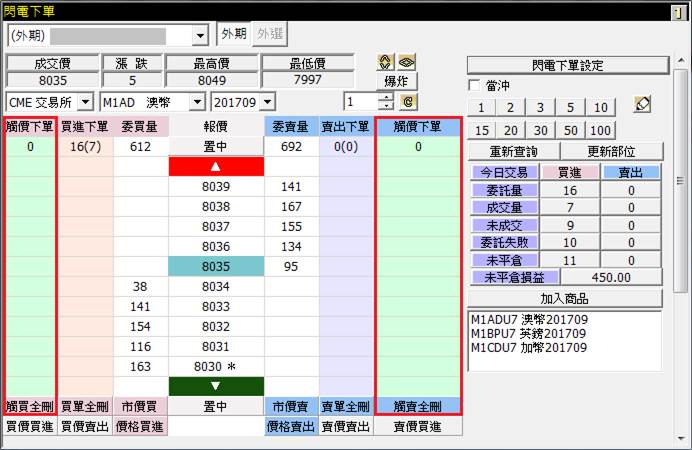Image resolution: width=692 pixels, height=450 pixels.
Task: Click the 買價買進 button
Action: click(30, 427)
